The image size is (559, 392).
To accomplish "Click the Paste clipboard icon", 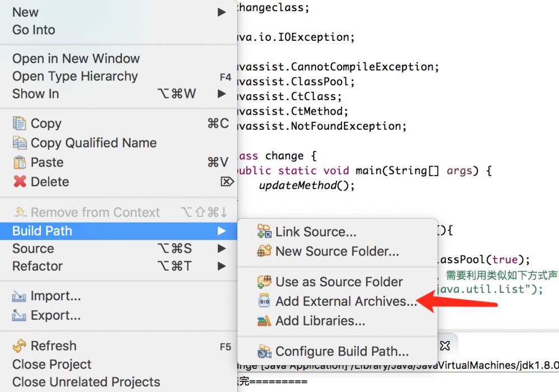I will point(20,163).
